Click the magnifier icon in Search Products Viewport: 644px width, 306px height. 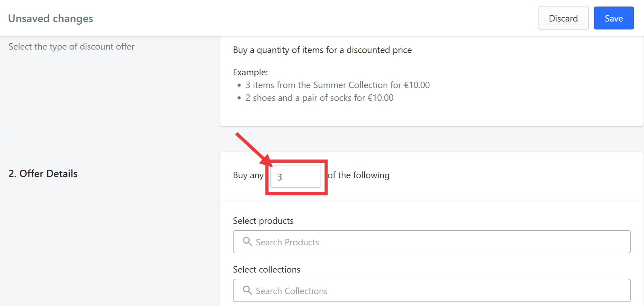point(247,242)
